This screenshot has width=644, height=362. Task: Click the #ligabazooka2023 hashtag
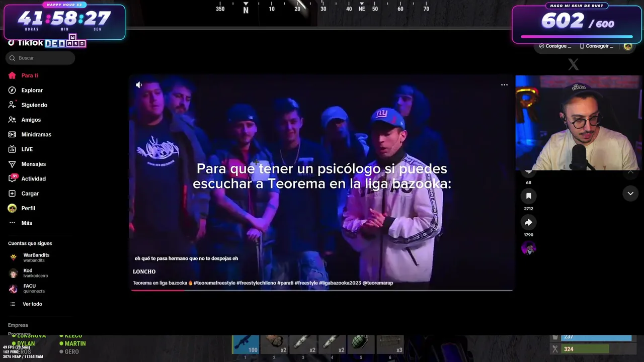click(340, 283)
